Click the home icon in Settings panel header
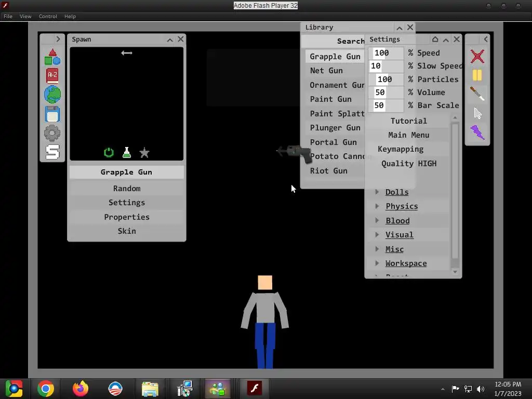The width and height of the screenshot is (532, 399). point(435,39)
